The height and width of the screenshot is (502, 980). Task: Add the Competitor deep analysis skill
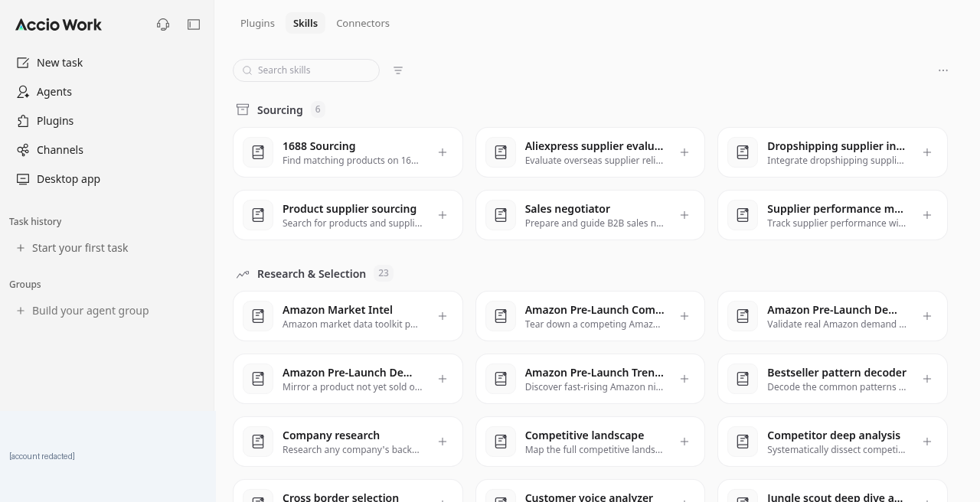click(927, 442)
